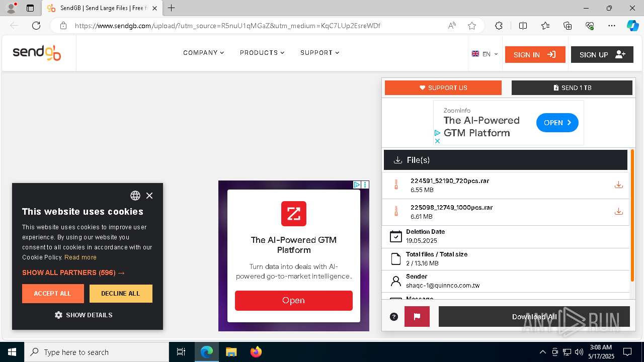Expand the SUPPORT menu
Image resolution: width=644 pixels, height=362 pixels.
point(320,53)
